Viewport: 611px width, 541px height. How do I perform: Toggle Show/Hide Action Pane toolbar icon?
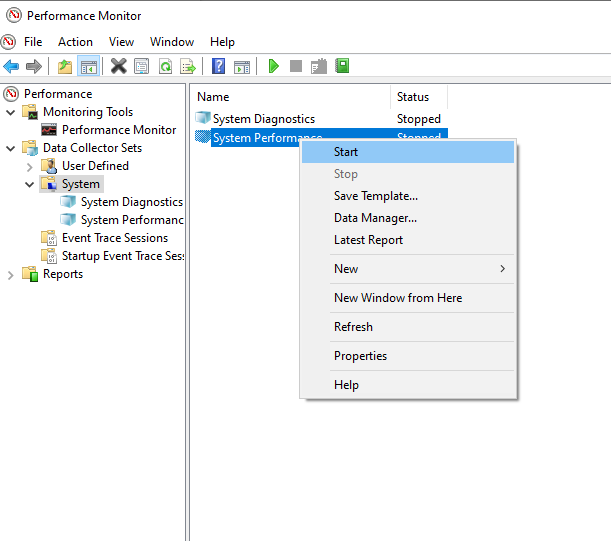click(242, 67)
